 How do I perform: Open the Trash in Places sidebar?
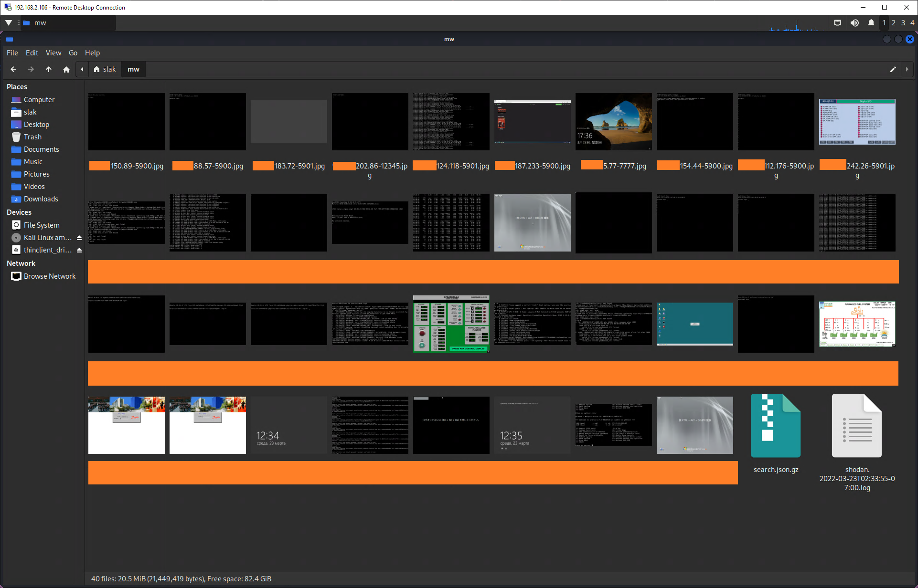(32, 137)
